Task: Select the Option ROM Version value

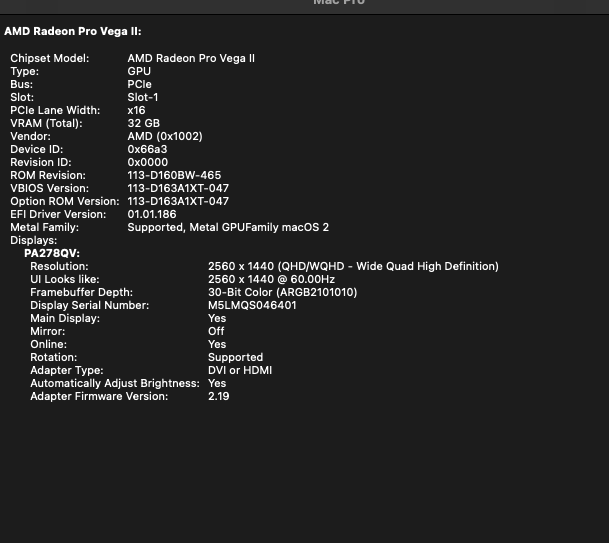Action: pos(178,202)
